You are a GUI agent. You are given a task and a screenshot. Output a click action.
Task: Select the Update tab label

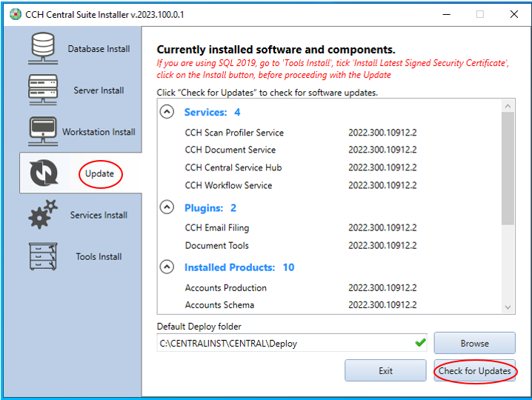point(99,174)
